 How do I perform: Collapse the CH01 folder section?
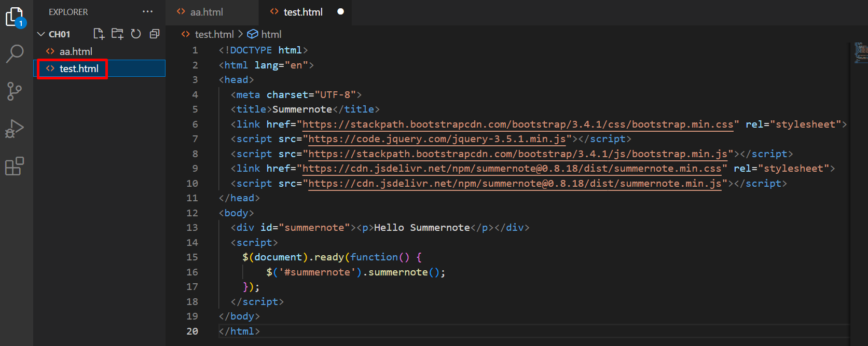pyautogui.click(x=42, y=34)
